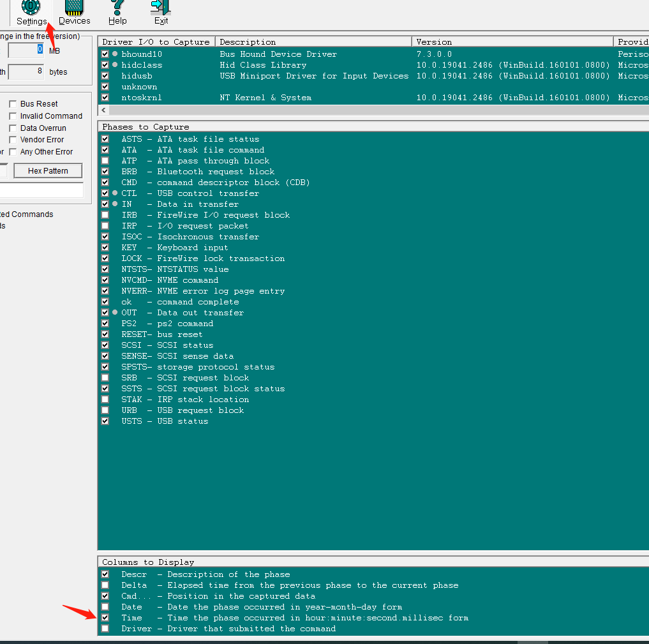Open the Settings toolbar button
The width and height of the screenshot is (649, 644).
coord(31,13)
